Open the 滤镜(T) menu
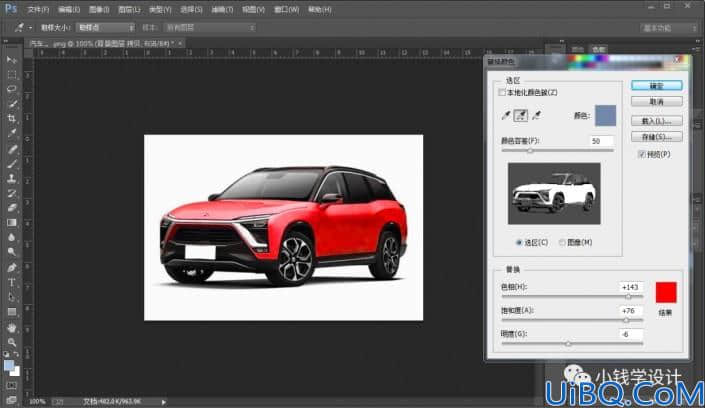Viewport: 705px width, 408px height. (222, 9)
